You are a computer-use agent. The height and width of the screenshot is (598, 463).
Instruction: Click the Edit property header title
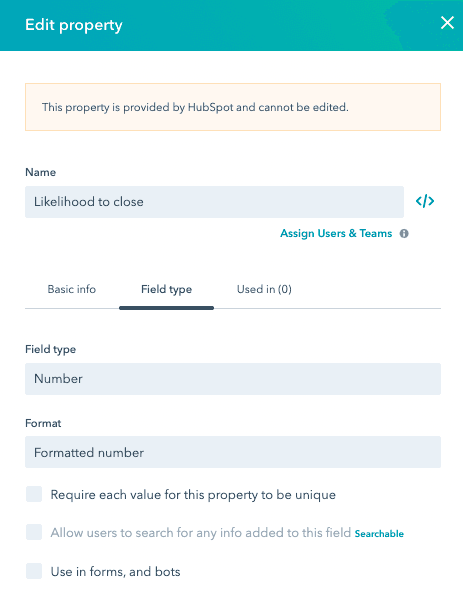pos(74,25)
